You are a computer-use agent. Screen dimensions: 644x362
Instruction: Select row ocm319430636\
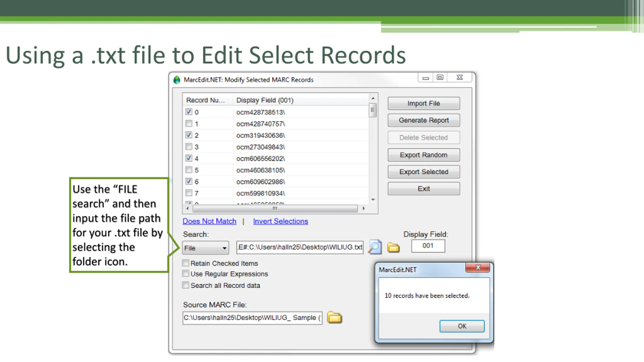point(276,135)
